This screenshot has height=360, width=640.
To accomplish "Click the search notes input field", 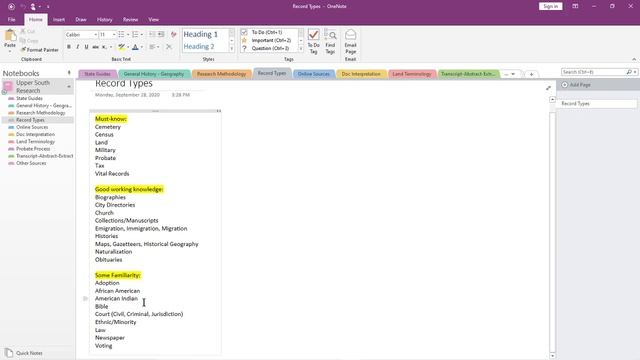I will coord(593,72).
